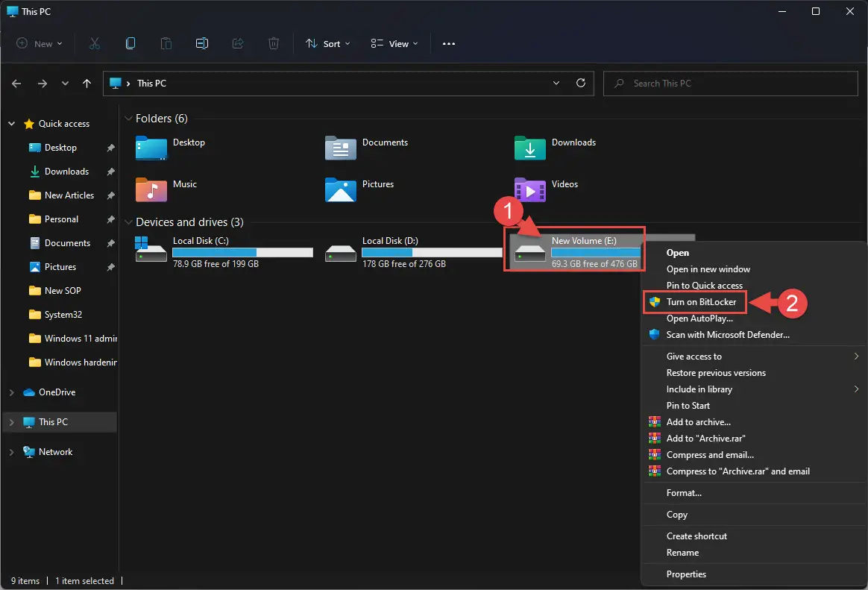Go up one folder level arrow
The image size is (868, 590).
(x=87, y=84)
